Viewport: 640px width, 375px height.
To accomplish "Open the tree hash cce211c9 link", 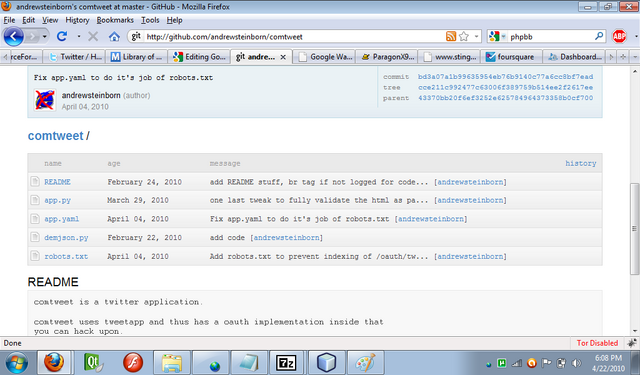I will coord(505,87).
